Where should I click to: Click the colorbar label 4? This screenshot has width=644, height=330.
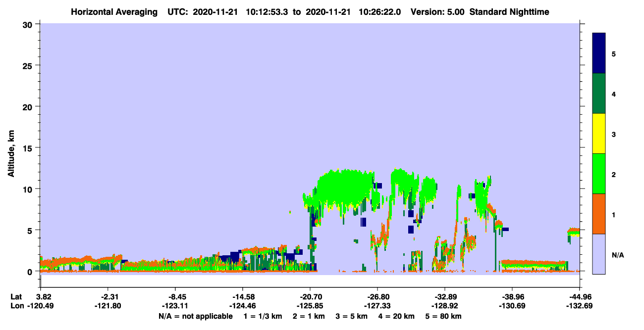tap(614, 94)
